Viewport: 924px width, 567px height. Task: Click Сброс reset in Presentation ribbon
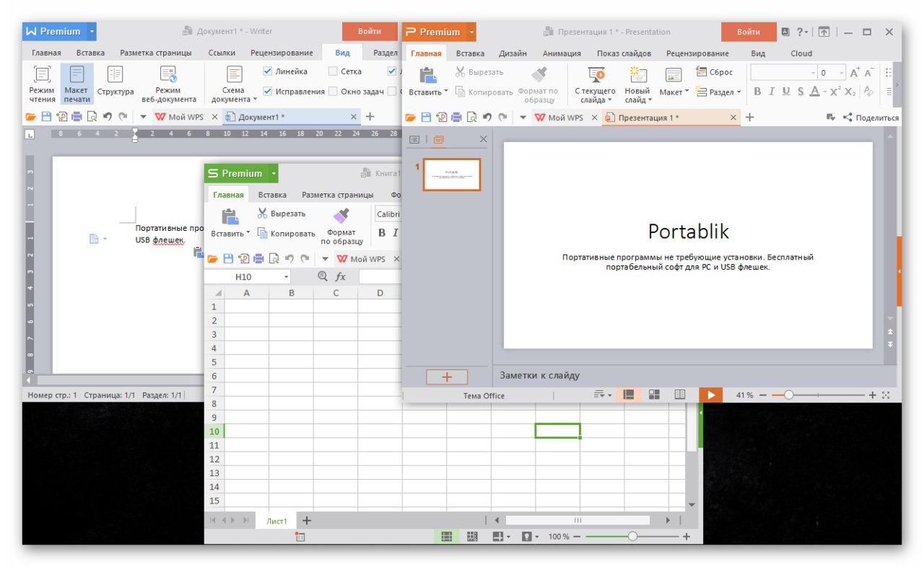(x=714, y=72)
